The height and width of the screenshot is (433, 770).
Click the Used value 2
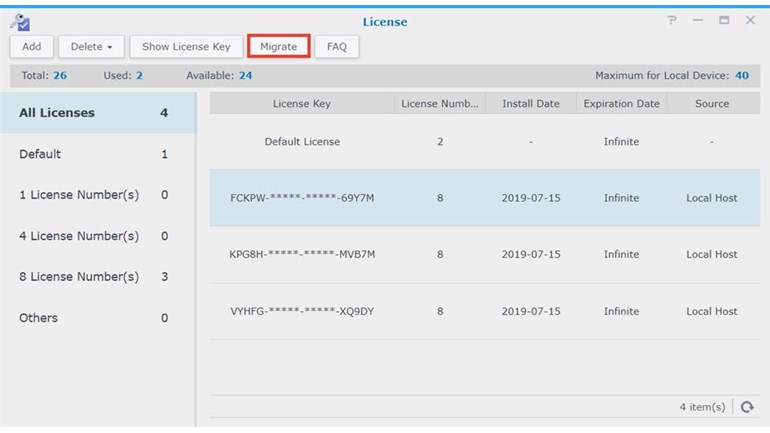click(139, 76)
